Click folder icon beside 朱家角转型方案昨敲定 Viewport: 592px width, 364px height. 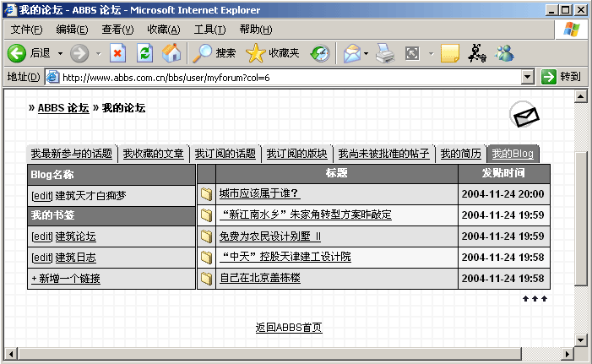tap(207, 215)
